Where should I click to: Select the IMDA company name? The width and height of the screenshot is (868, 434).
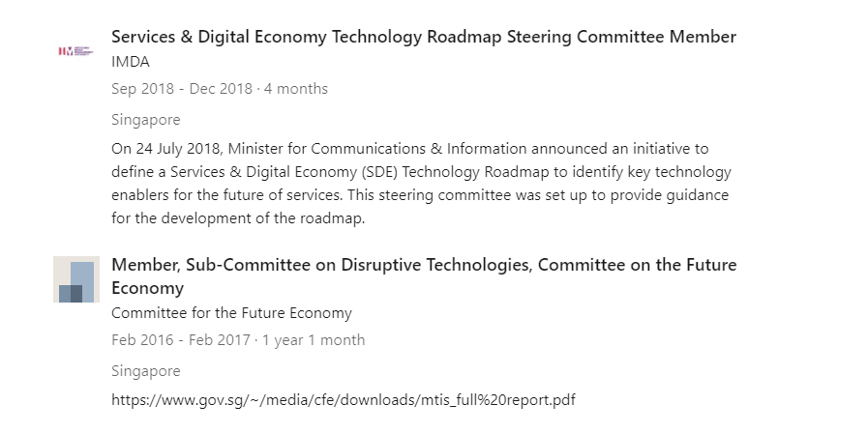click(x=131, y=62)
